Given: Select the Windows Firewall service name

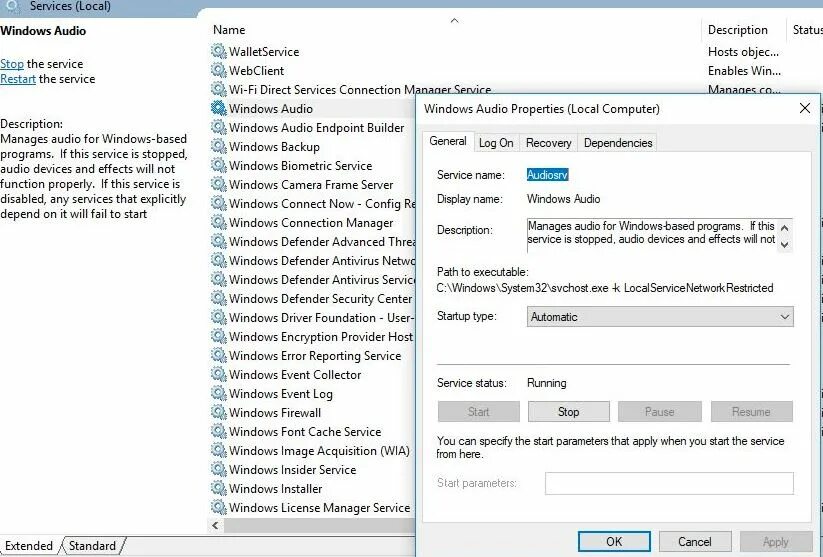Looking at the screenshot, I should pyautogui.click(x=275, y=413).
